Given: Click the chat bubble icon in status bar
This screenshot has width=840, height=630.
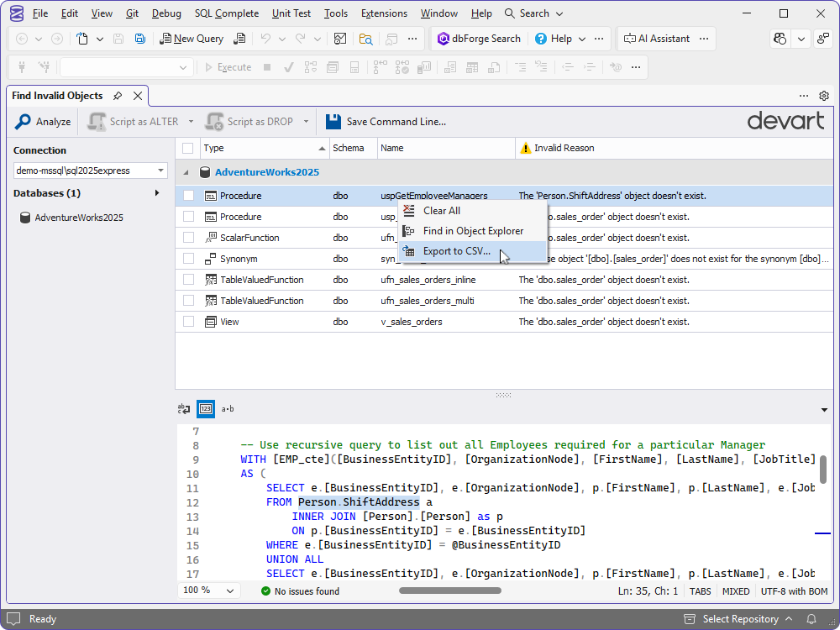Looking at the screenshot, I should 13,619.
